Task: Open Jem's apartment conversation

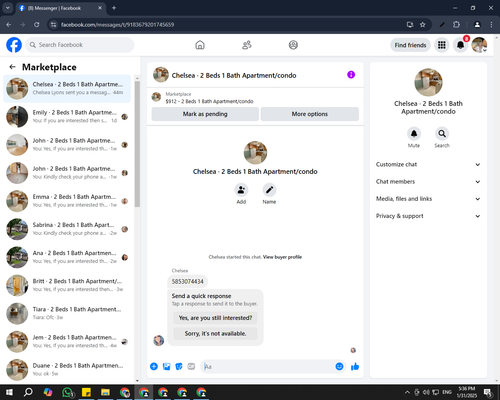Action: 67,342
